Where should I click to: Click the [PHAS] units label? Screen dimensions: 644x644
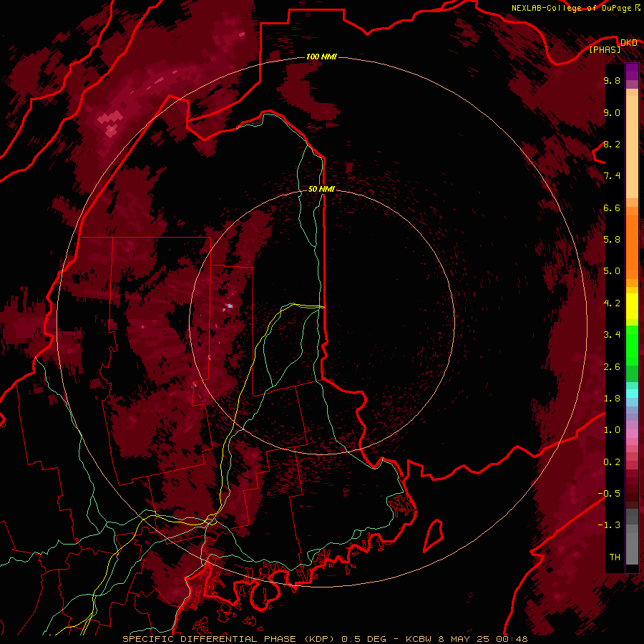605,50
